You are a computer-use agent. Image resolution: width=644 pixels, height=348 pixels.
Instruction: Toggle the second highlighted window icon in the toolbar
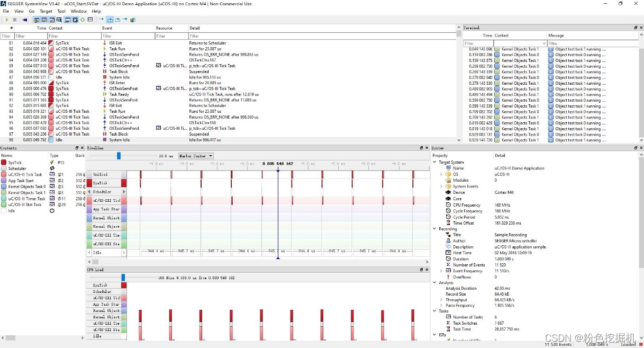(x=44, y=20)
